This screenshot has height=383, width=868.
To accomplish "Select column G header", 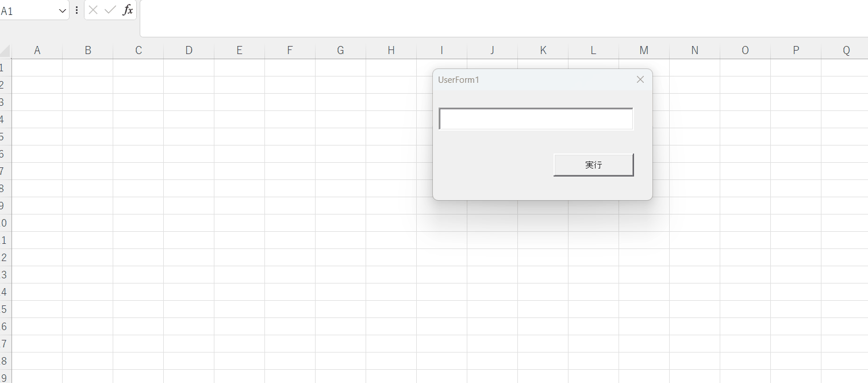I will (x=340, y=50).
